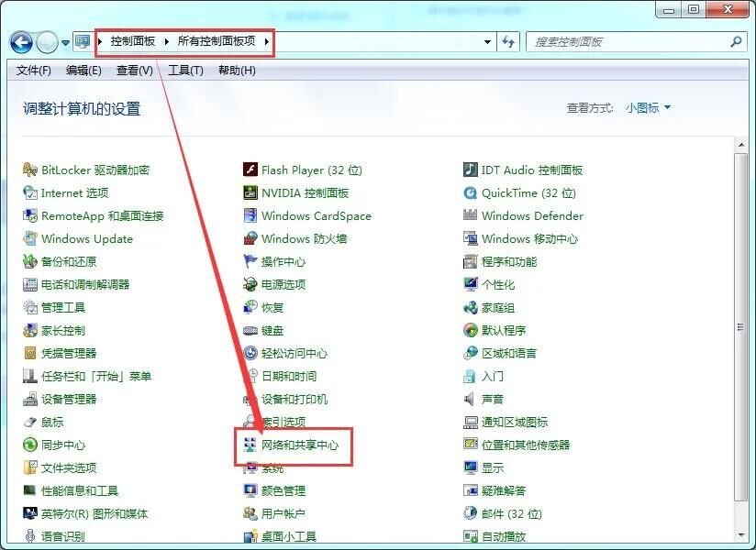Image resolution: width=756 pixels, height=550 pixels.
Task: Open the 同步中心 green icon
Action: click(30, 445)
